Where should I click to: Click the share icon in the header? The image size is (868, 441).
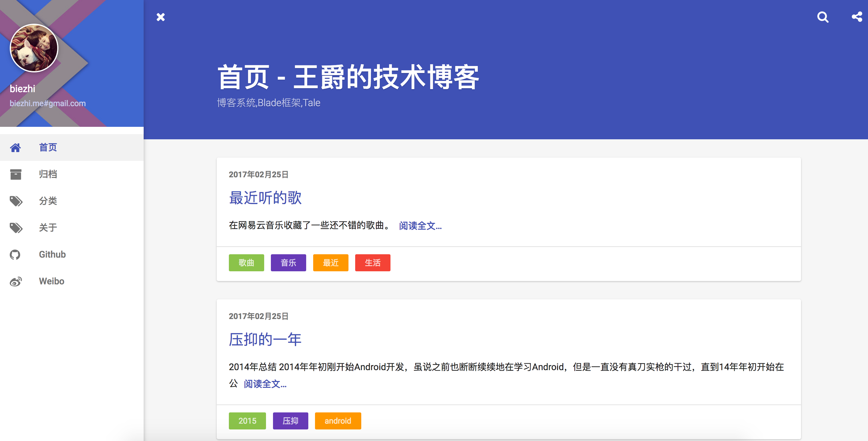(856, 17)
